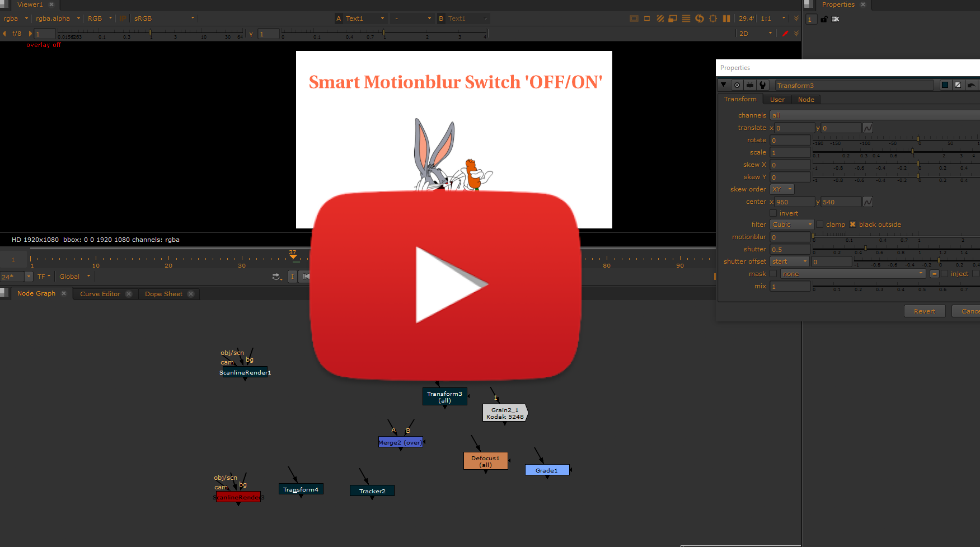Switch to the Curve Editor tab
980x547 pixels.
[100, 294]
